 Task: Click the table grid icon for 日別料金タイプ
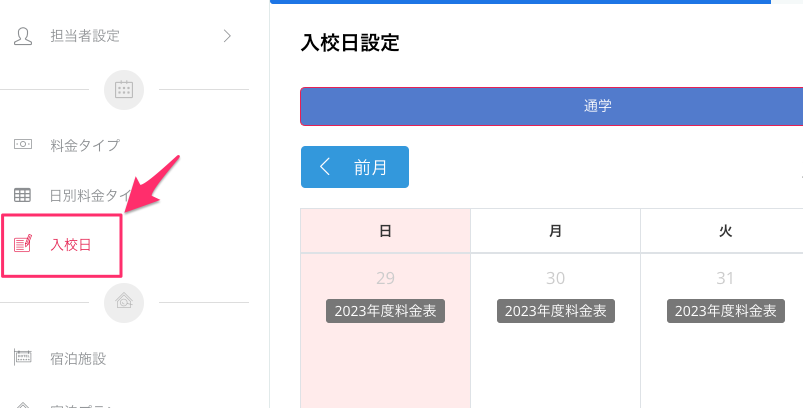tap(23, 195)
